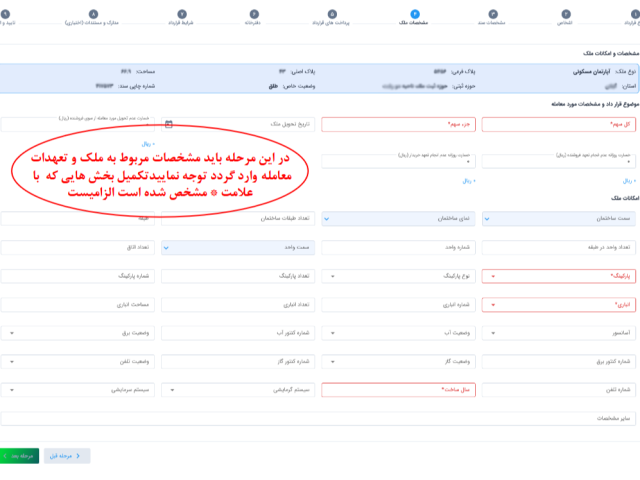Click the required کل سهم input field
Image resolution: width=640 pixels, height=480 pixels.
point(560,124)
